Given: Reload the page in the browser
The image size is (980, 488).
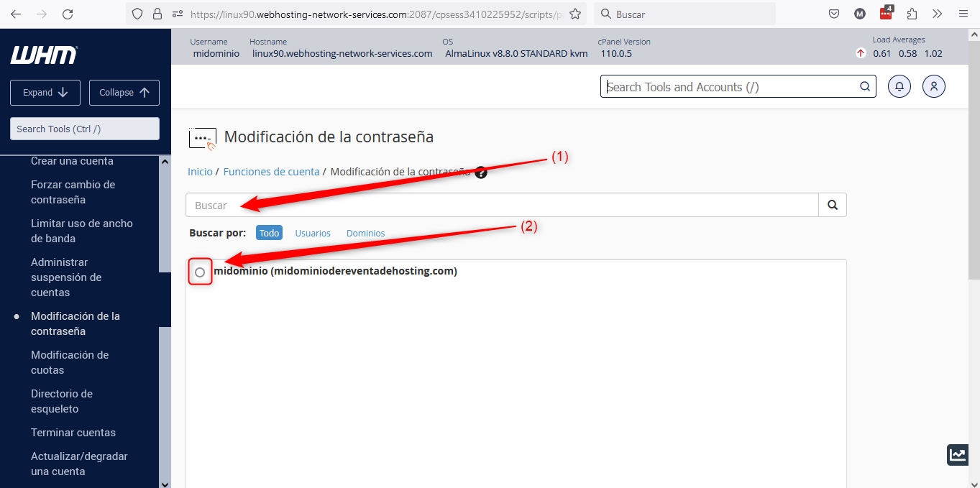Looking at the screenshot, I should [x=68, y=14].
